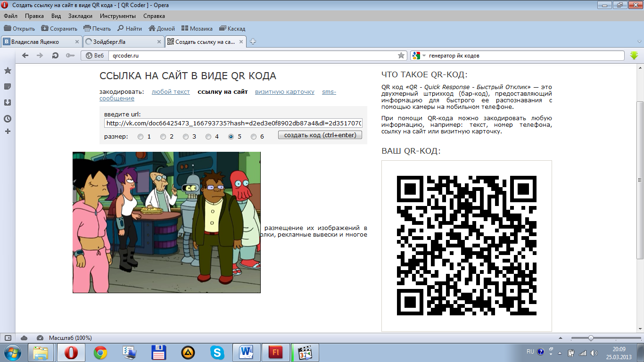Open the Закладки menu
The height and width of the screenshot is (362, 644).
[80, 16]
